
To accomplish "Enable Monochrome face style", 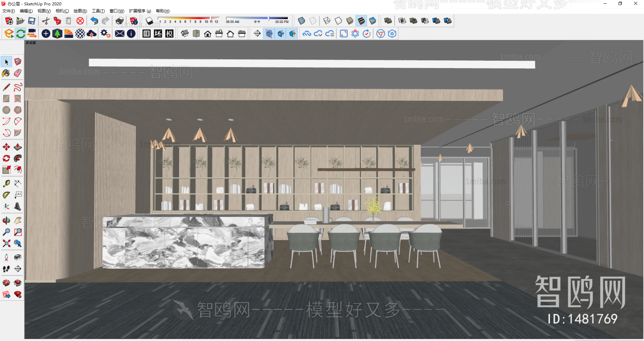I will pyautogui.click(x=373, y=21).
